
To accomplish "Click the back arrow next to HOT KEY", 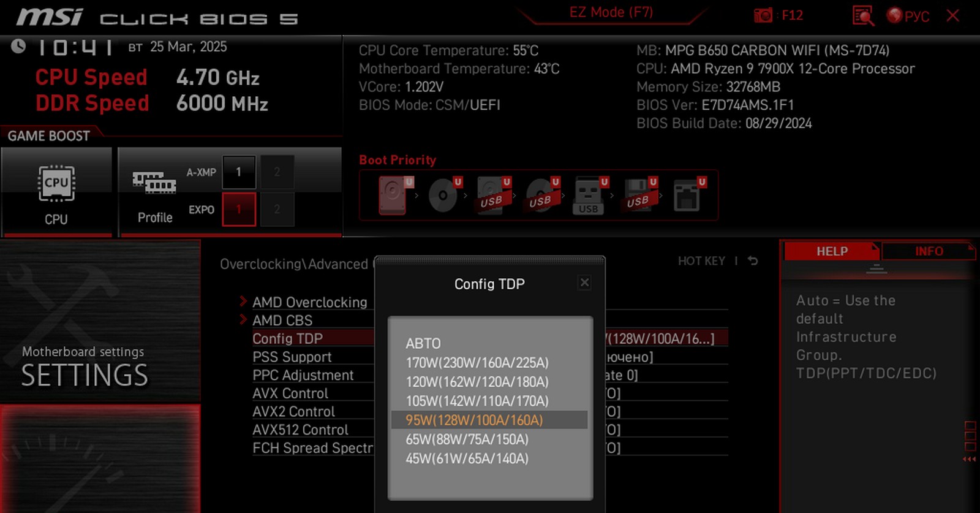I will pyautogui.click(x=753, y=261).
